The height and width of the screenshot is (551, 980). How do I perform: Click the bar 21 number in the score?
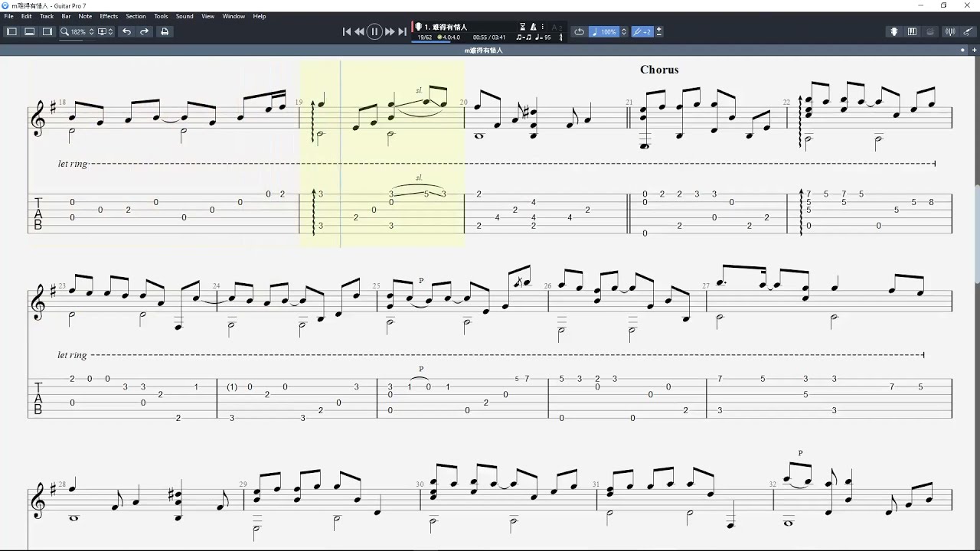[629, 102]
